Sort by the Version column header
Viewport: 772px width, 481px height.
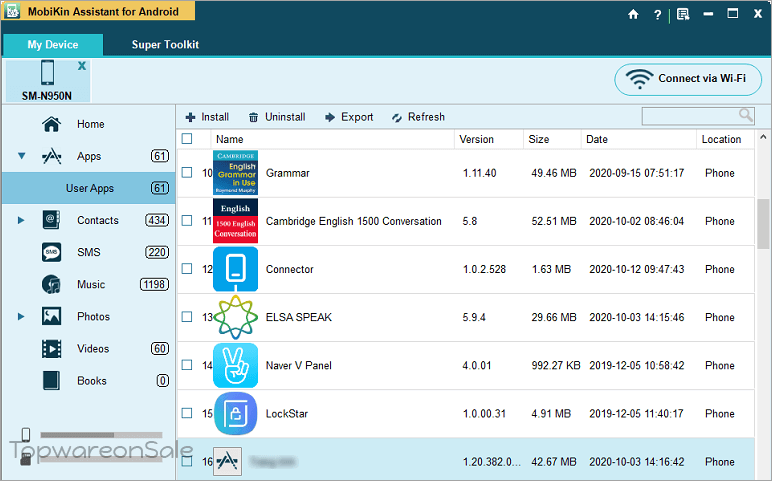488,139
